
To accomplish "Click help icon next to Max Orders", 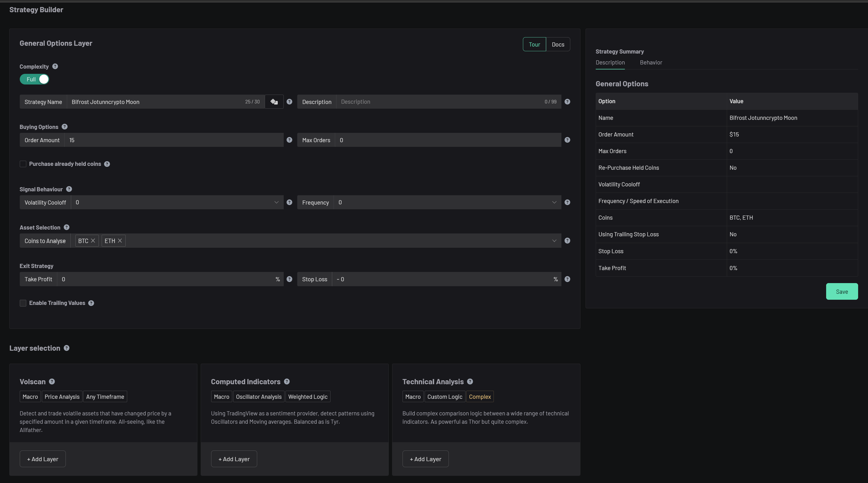I will point(567,140).
